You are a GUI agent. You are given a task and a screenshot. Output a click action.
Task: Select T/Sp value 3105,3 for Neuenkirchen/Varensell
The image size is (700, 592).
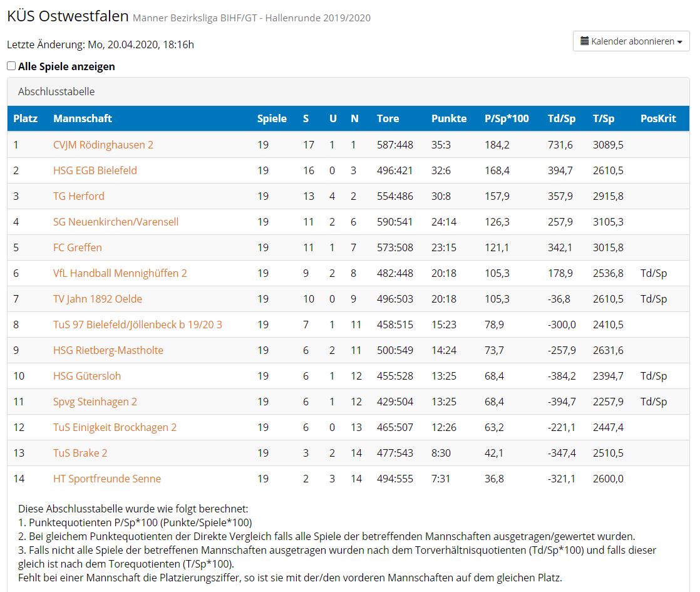click(x=608, y=222)
